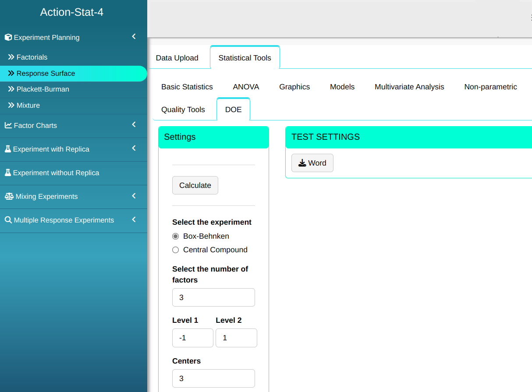Click the flask icon beside Experiment without Replica
532x392 pixels.
tap(7, 173)
